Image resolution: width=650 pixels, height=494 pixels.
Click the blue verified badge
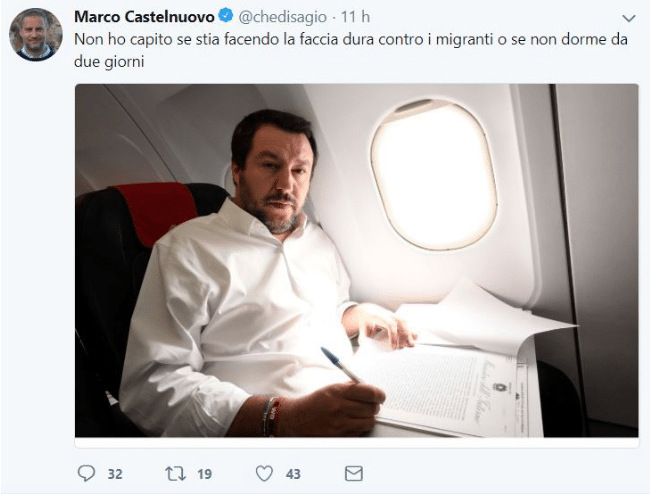tap(226, 16)
